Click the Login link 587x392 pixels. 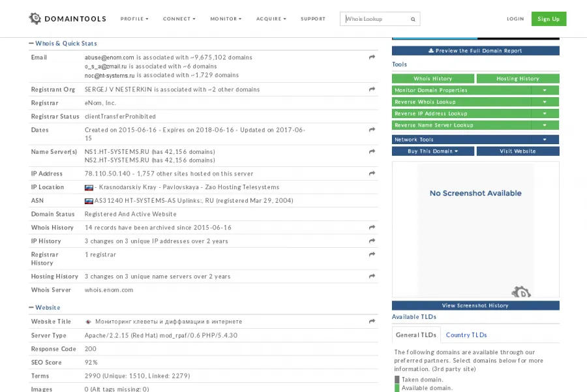point(515,19)
